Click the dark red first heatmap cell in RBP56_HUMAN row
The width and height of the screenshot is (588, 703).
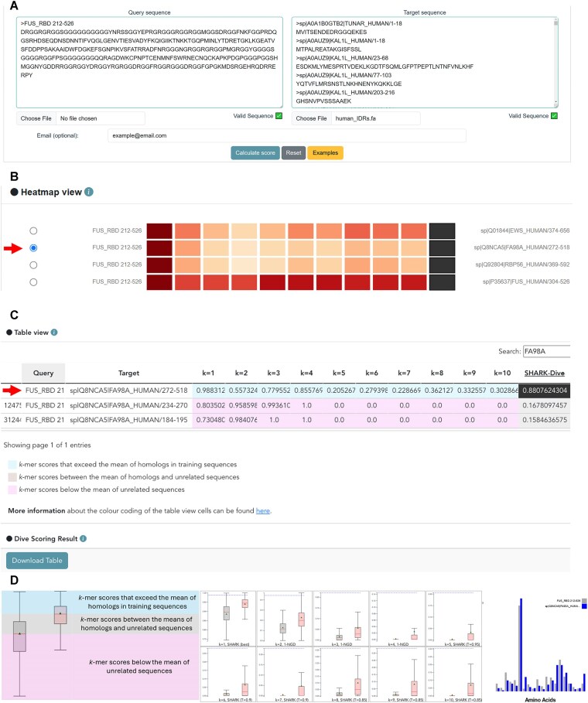[x=159, y=265]
